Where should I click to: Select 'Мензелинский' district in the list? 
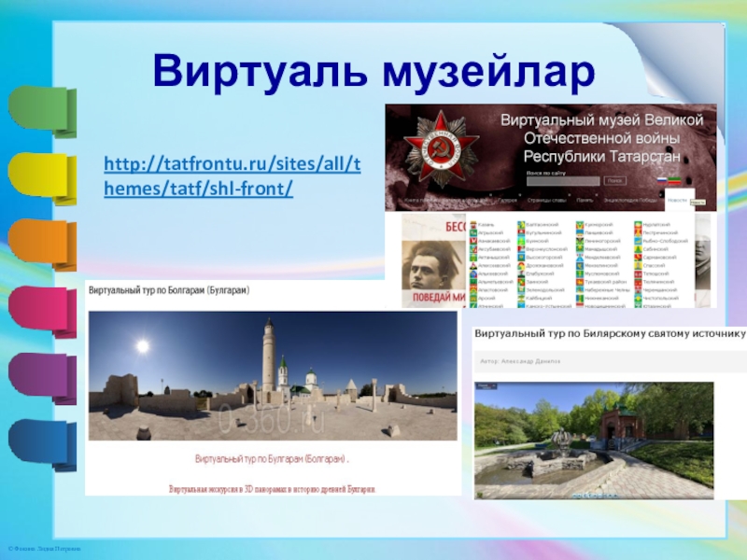(x=601, y=266)
